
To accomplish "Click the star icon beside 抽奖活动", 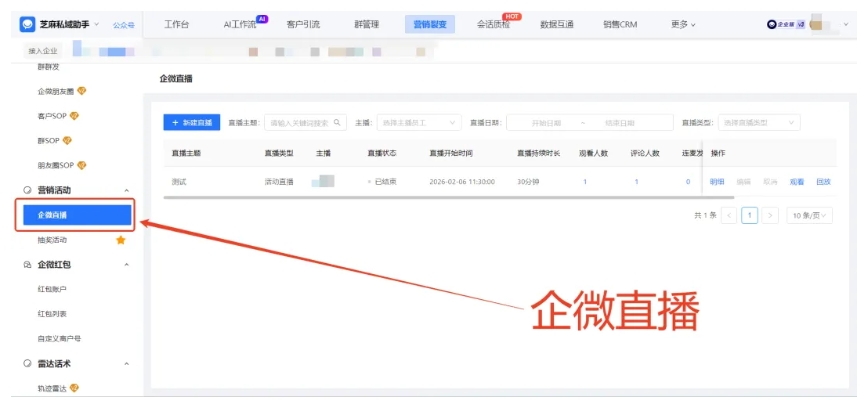I will 121,240.
